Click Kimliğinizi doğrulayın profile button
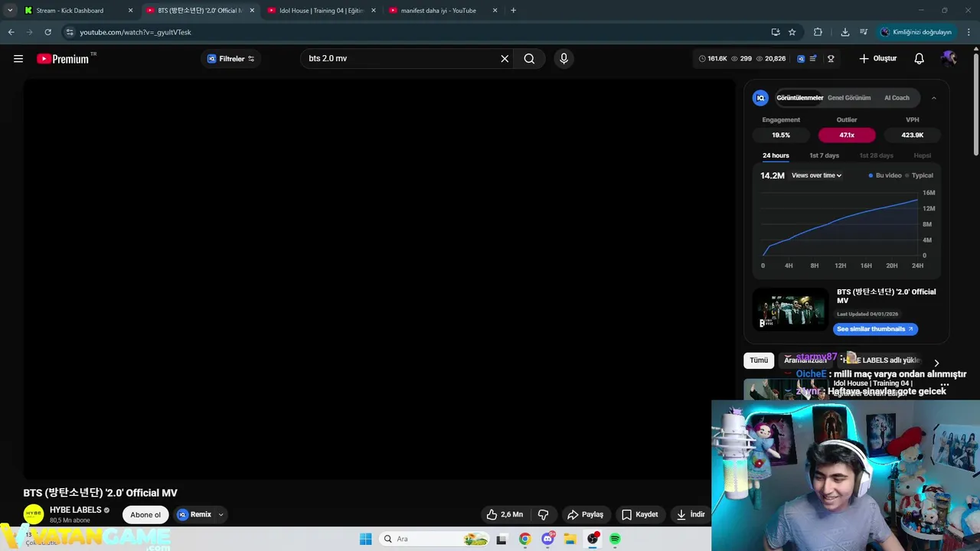Viewport: 980px width, 551px height. coord(916,32)
